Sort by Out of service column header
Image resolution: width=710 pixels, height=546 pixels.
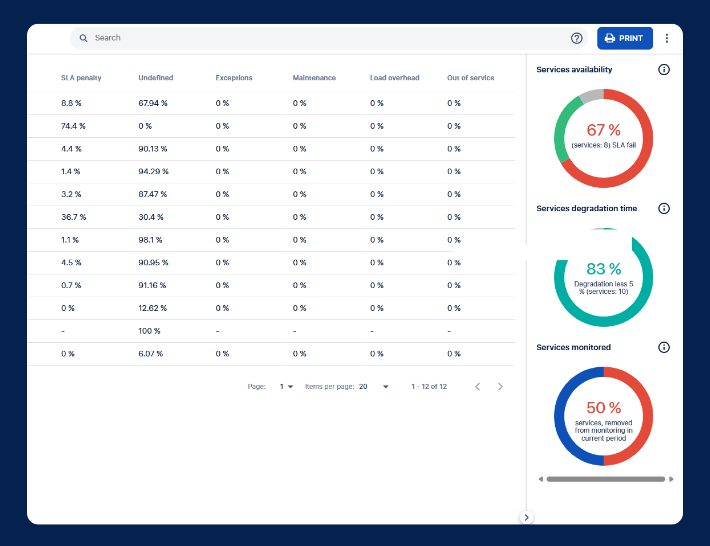[470, 78]
